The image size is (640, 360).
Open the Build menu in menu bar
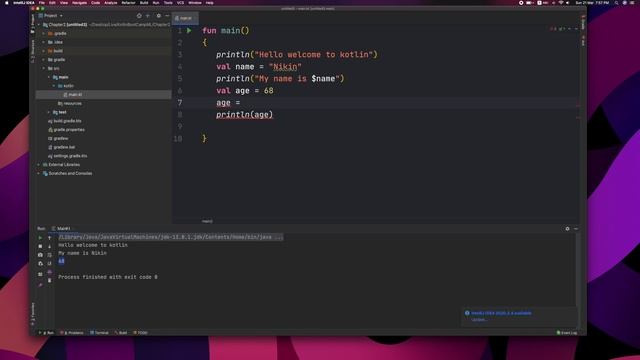pos(144,3)
